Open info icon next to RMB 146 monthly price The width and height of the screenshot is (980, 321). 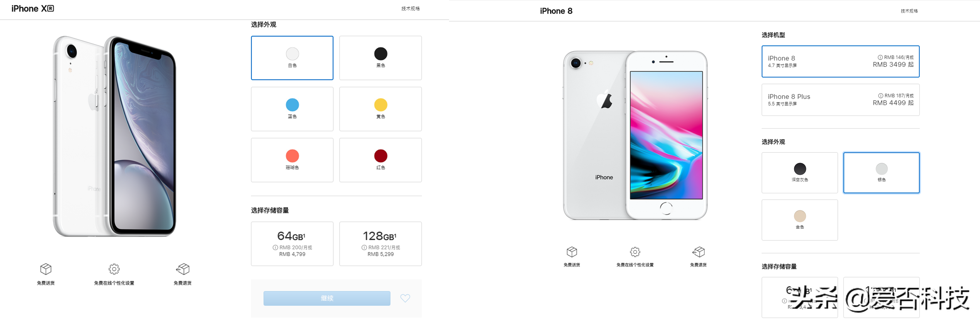(x=880, y=58)
